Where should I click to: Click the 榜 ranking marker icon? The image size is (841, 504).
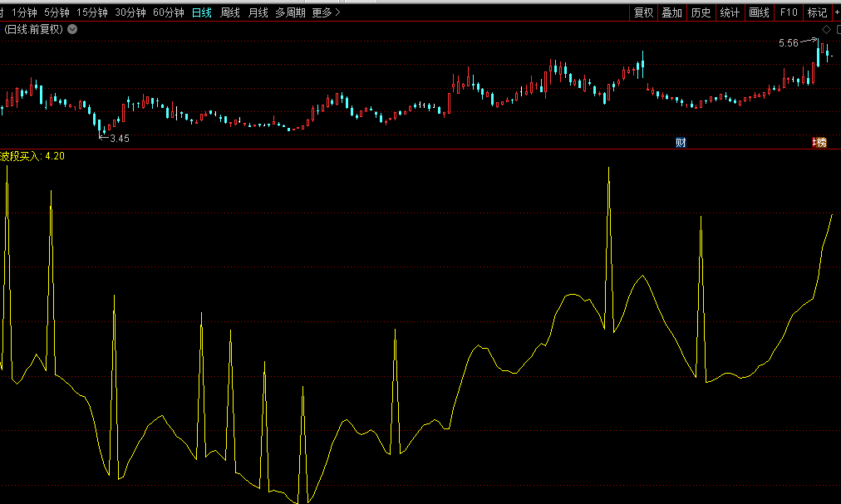[820, 142]
